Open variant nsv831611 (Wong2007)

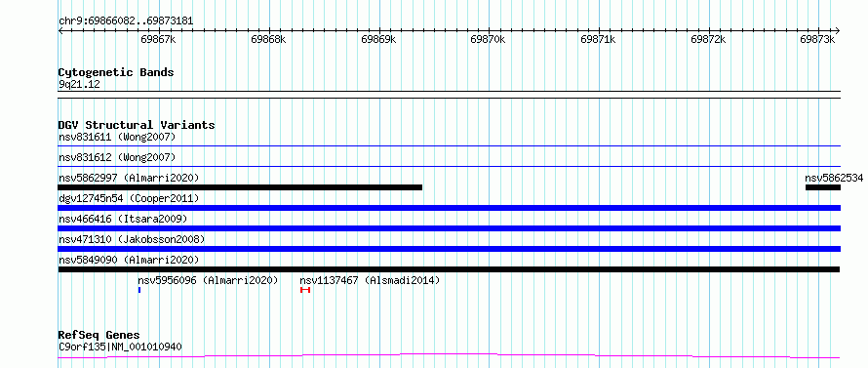click(117, 137)
